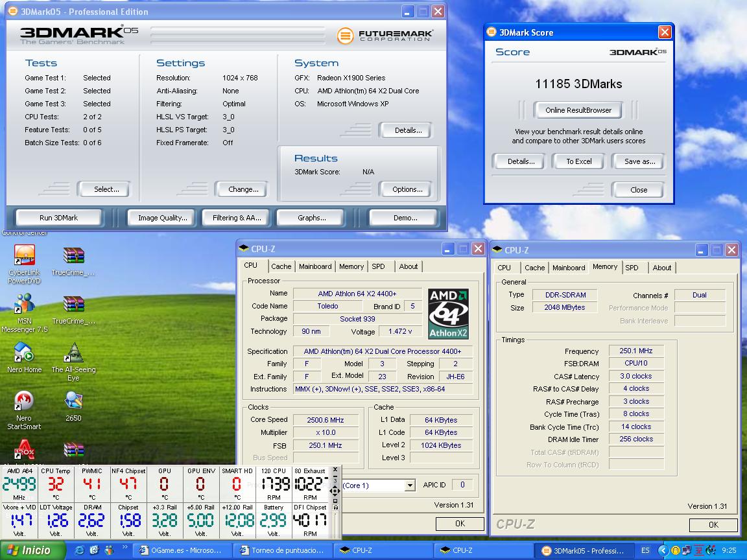The width and height of the screenshot is (747, 560).
Task: Open The All-Seeing Eye shortcut
Action: click(x=73, y=353)
